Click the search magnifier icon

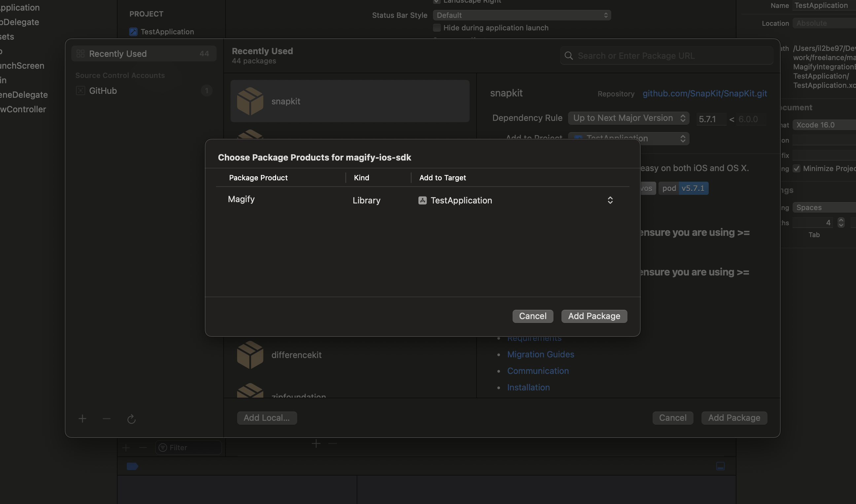pyautogui.click(x=568, y=56)
